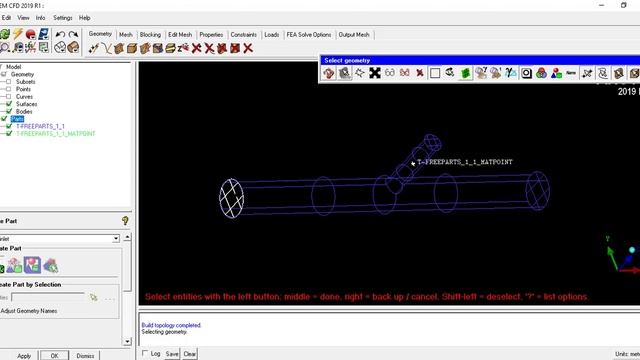Image resolution: width=640 pixels, height=360 pixels.
Task: Click the green surface selection icon
Action: coord(465,73)
